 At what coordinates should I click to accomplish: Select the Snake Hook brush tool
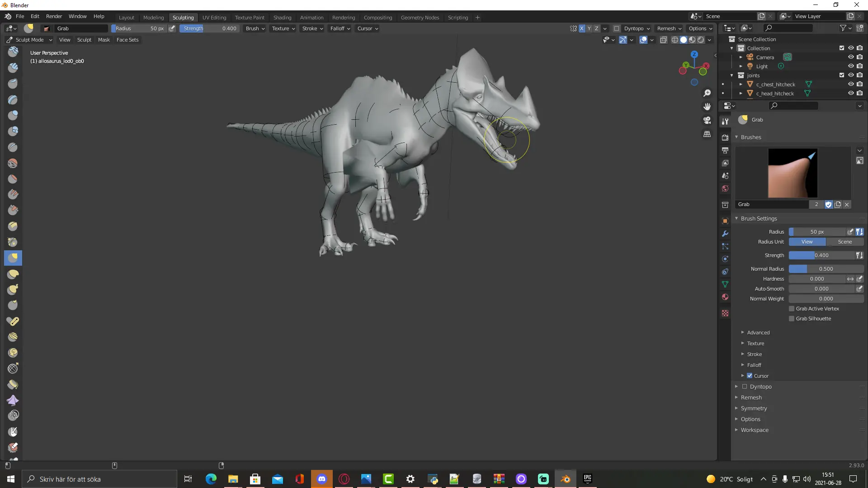13,289
